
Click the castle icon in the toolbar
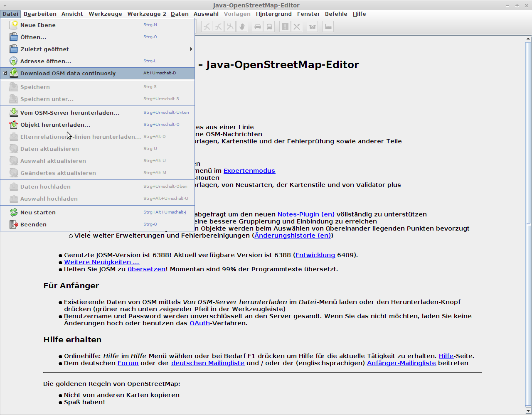point(313,27)
